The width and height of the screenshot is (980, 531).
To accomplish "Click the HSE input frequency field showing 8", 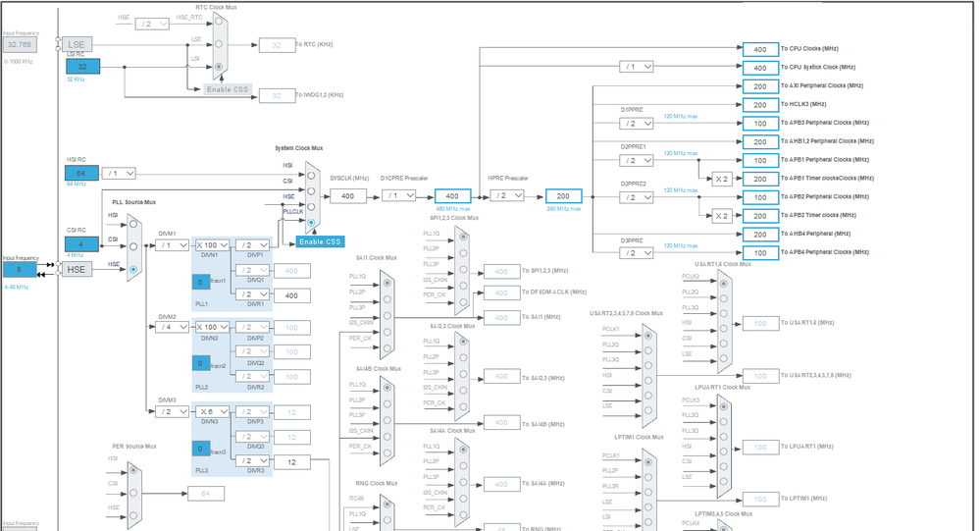I will click(x=20, y=270).
